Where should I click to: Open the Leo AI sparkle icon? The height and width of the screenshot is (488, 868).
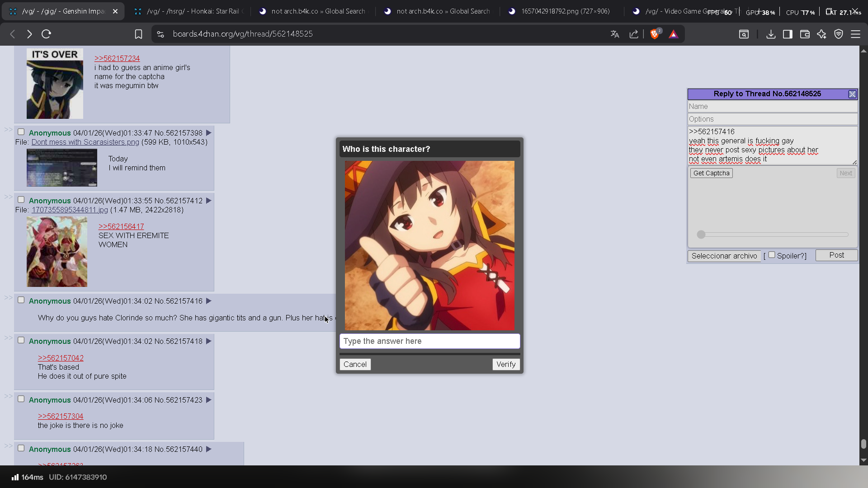tap(821, 34)
